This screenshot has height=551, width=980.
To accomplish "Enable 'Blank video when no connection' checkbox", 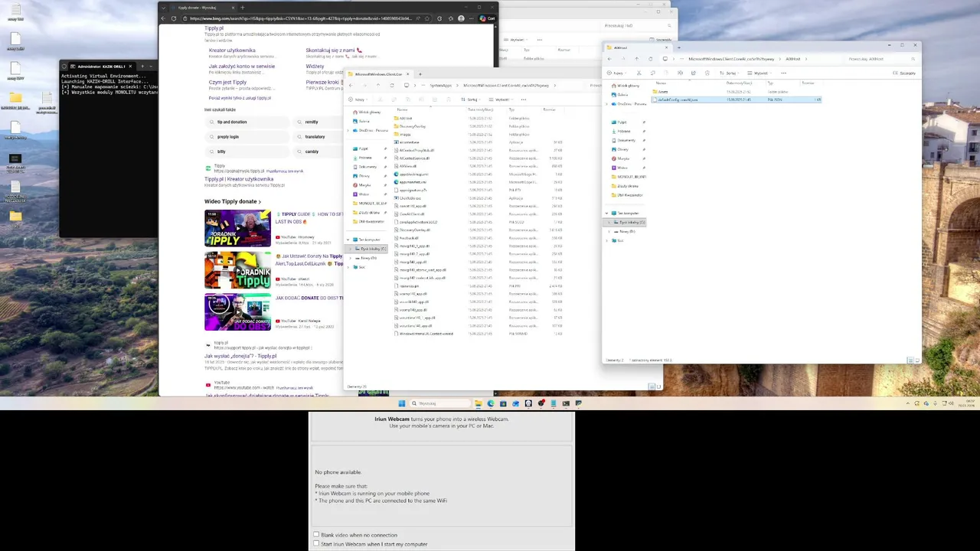I will (316, 535).
